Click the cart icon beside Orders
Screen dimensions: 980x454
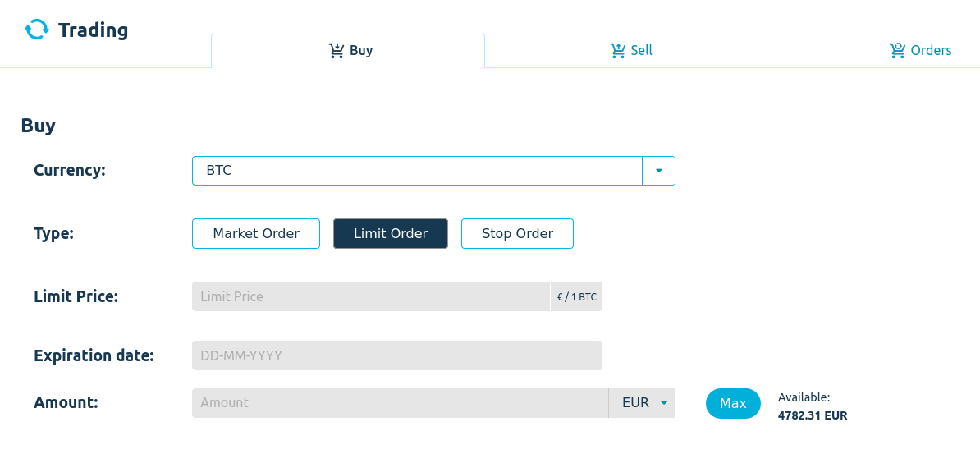897,51
